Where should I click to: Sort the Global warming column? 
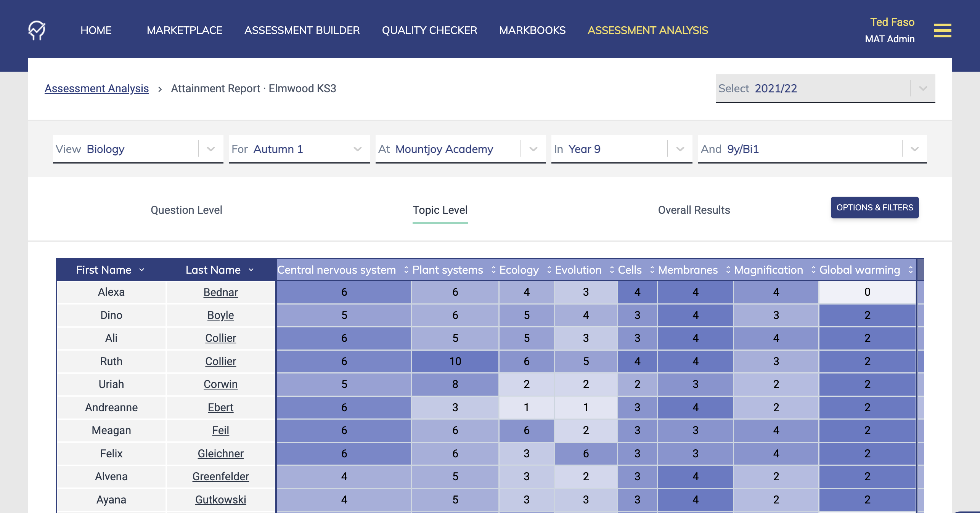[x=911, y=270]
